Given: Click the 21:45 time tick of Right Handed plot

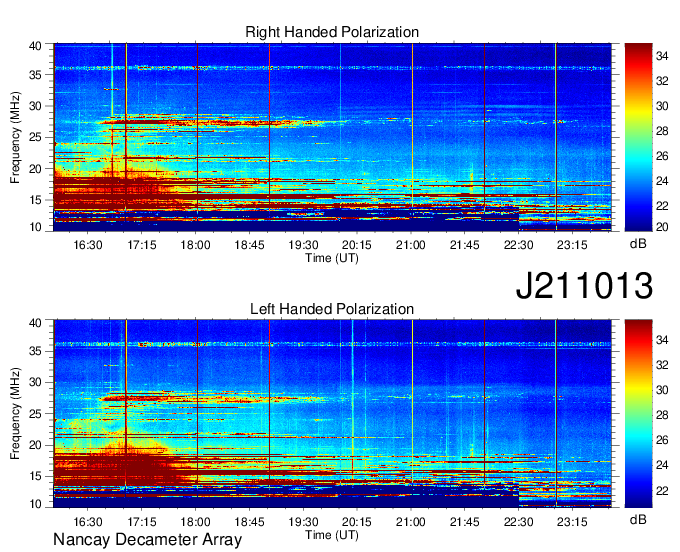Looking at the screenshot, I should (x=464, y=245).
